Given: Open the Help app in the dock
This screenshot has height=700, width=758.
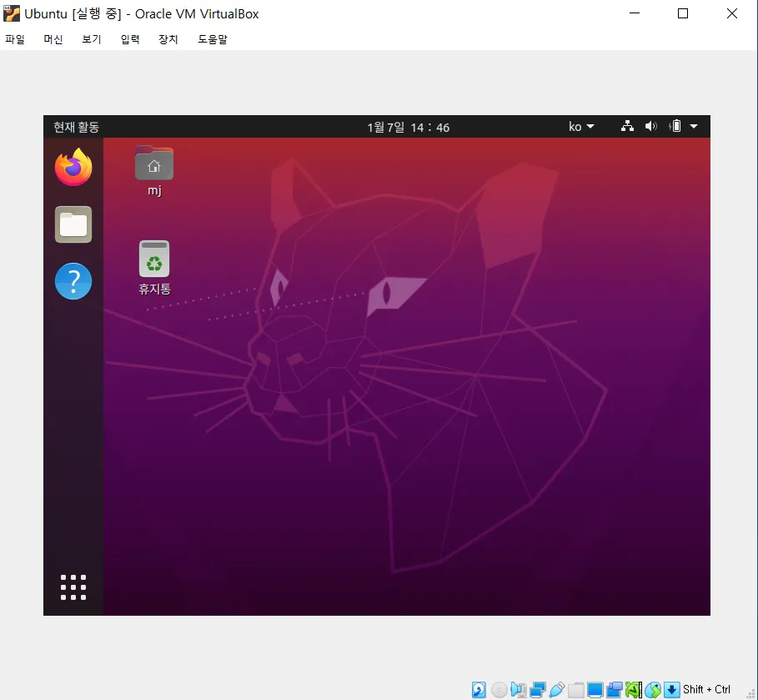Looking at the screenshot, I should 73,281.
